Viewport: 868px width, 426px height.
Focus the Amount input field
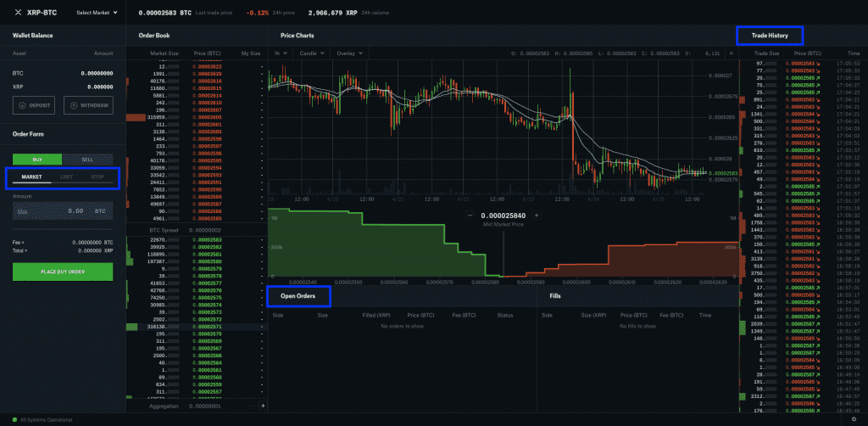click(63, 211)
